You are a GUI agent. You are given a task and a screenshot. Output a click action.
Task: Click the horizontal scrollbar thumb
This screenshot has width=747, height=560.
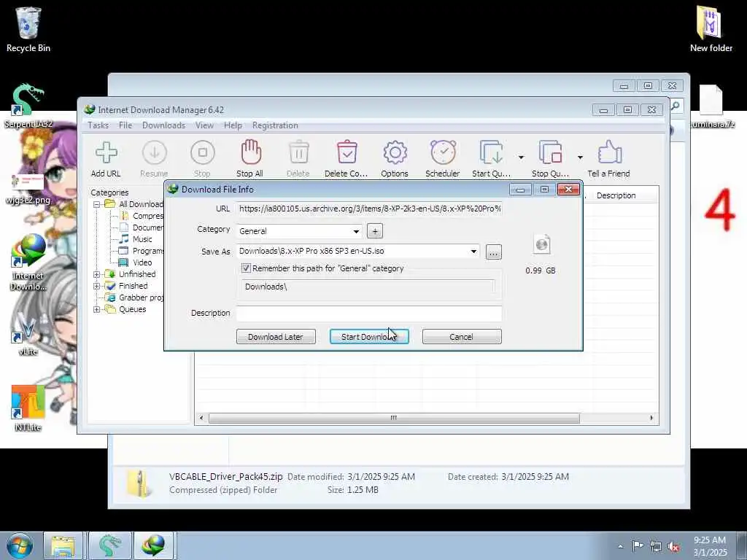pyautogui.click(x=394, y=418)
